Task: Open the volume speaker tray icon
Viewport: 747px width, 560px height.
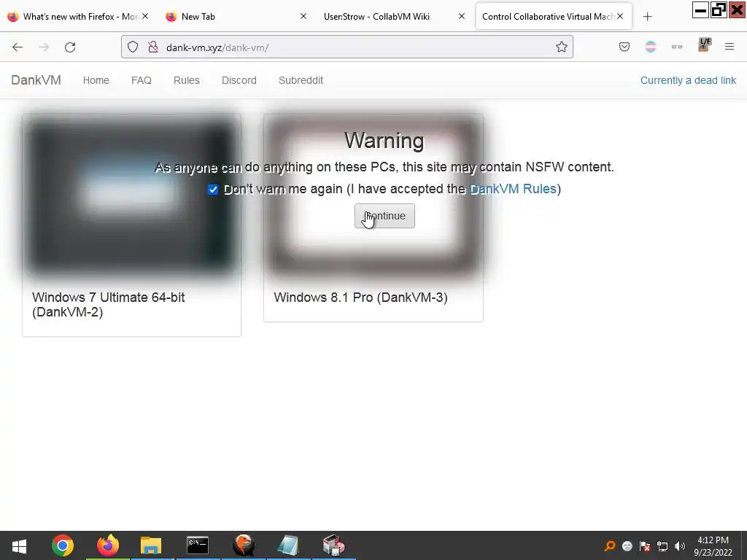Action: point(680,546)
